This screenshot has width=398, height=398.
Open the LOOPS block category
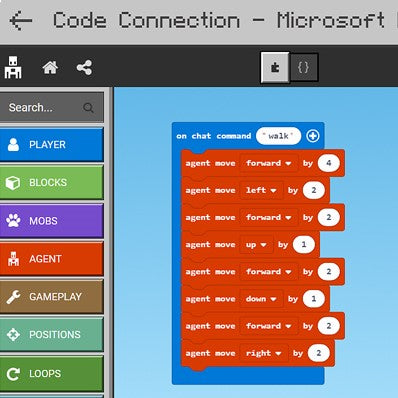(51, 373)
